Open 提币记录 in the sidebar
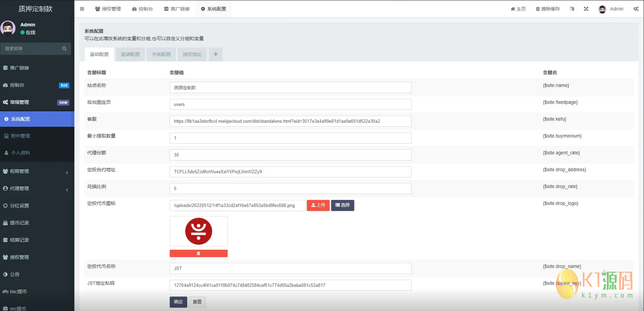 pyautogui.click(x=37, y=223)
